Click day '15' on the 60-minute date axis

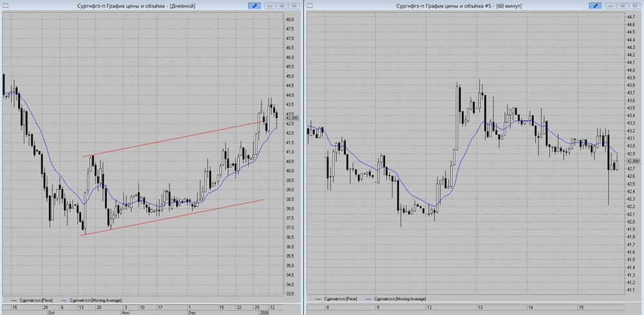pyautogui.click(x=582, y=307)
